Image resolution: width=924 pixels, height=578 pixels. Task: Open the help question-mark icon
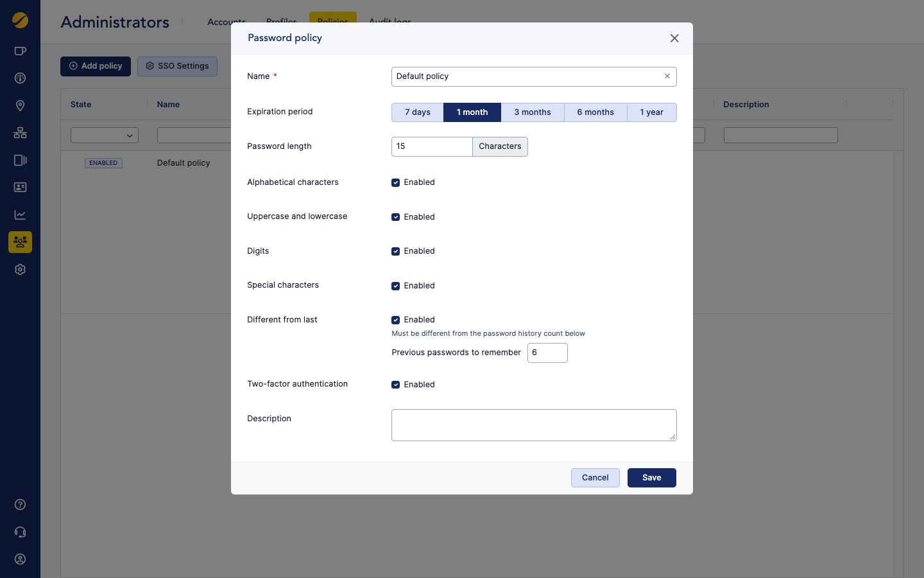pyautogui.click(x=20, y=505)
